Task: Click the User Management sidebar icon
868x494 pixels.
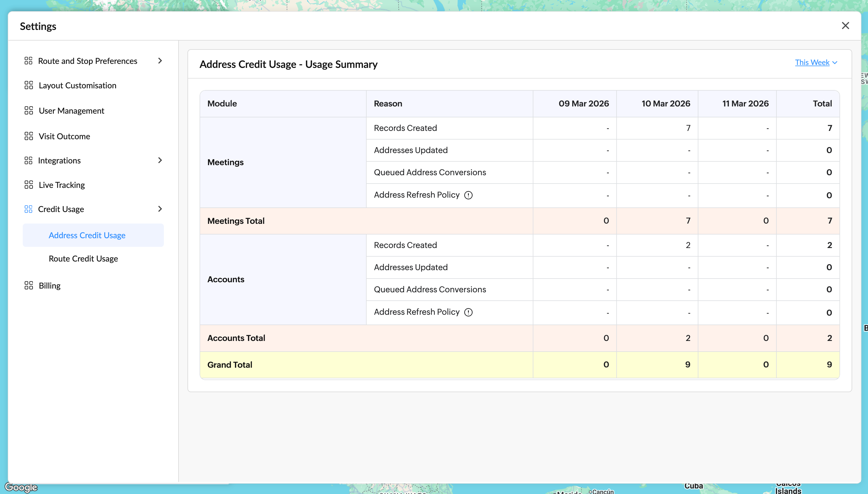Action: point(29,110)
